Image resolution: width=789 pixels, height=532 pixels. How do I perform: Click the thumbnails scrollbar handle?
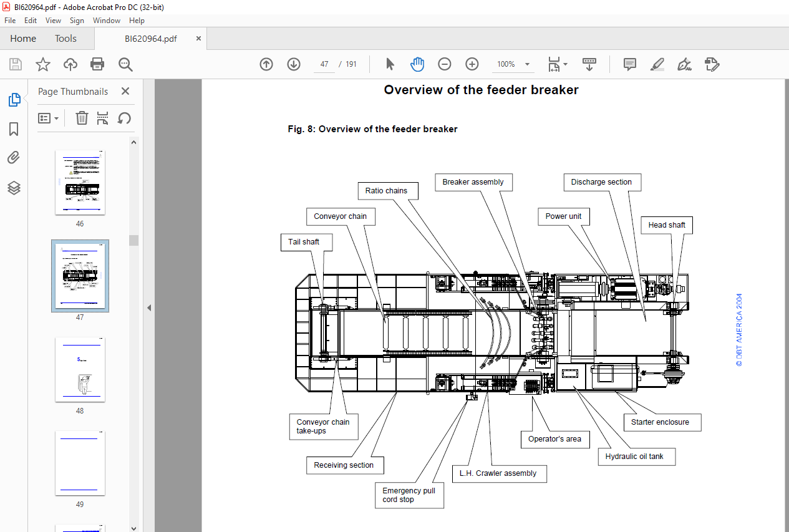[133, 240]
